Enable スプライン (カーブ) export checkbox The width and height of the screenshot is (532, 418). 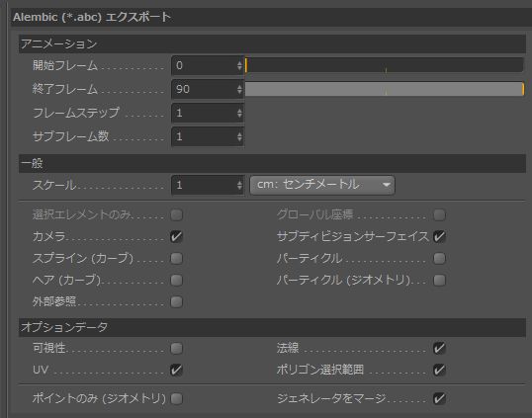(176, 258)
